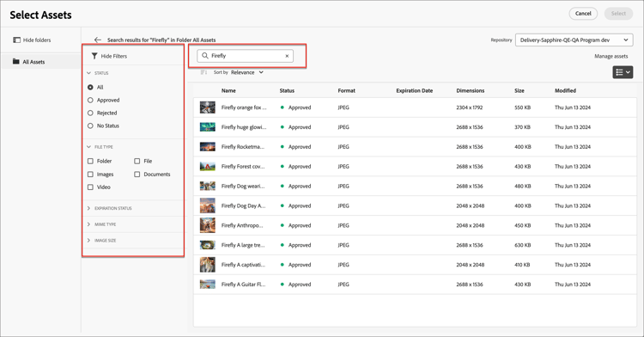The width and height of the screenshot is (644, 337).
Task: Check the Folder file type box
Action: [90, 161]
